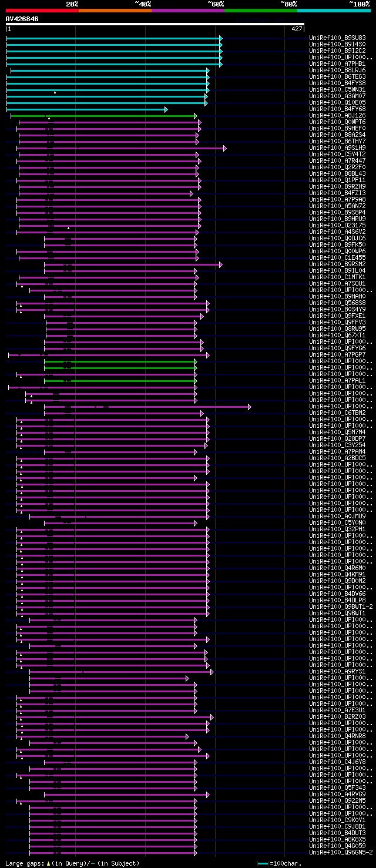Viewport: 376px width, 868px height.
Task: Select the UniRef100_Q568S8 label
Action: (x=337, y=303)
